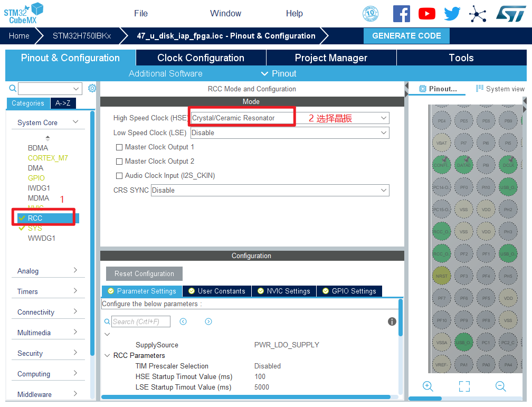Zoom in on the pinout view
Viewport: 532px width, 407px height.
pos(428,386)
